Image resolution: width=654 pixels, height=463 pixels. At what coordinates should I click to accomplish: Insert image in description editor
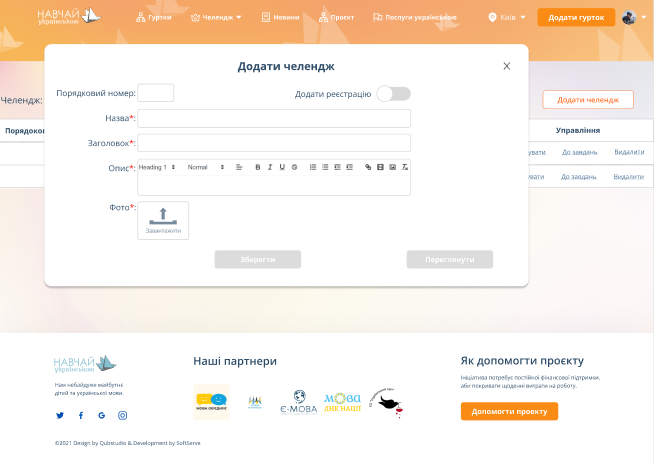point(392,167)
